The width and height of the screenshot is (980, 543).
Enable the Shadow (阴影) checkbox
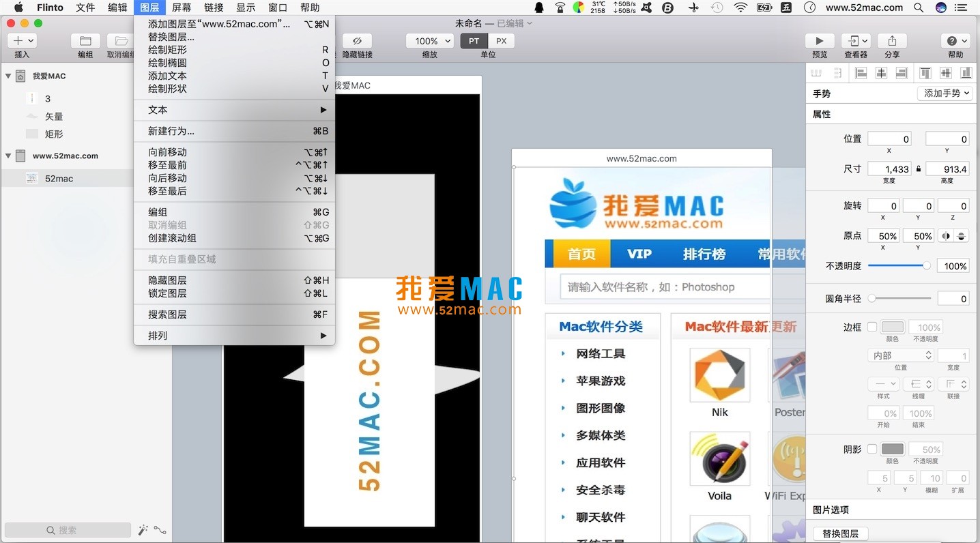(871, 449)
